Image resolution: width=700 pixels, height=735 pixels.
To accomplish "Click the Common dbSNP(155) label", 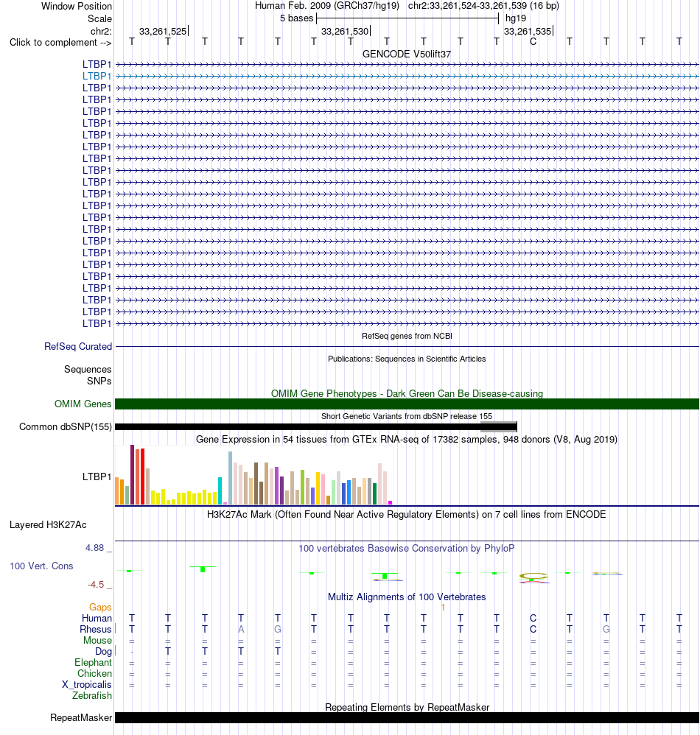I will point(66,426).
